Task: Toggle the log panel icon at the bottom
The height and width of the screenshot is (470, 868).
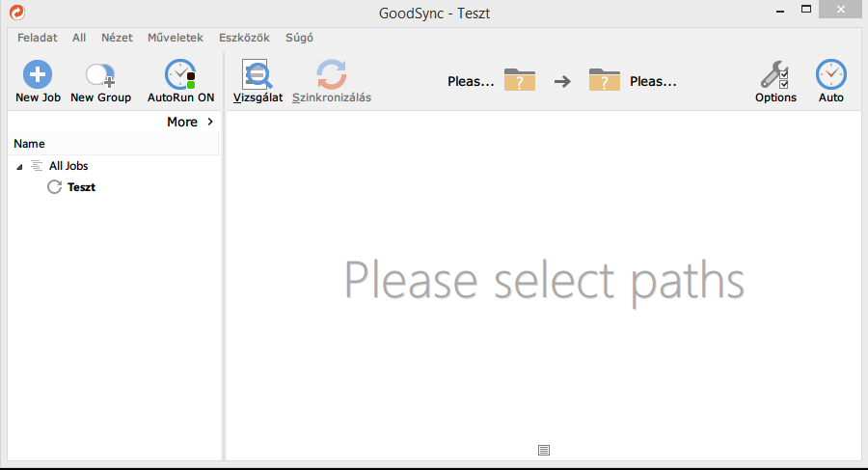Action: (544, 450)
